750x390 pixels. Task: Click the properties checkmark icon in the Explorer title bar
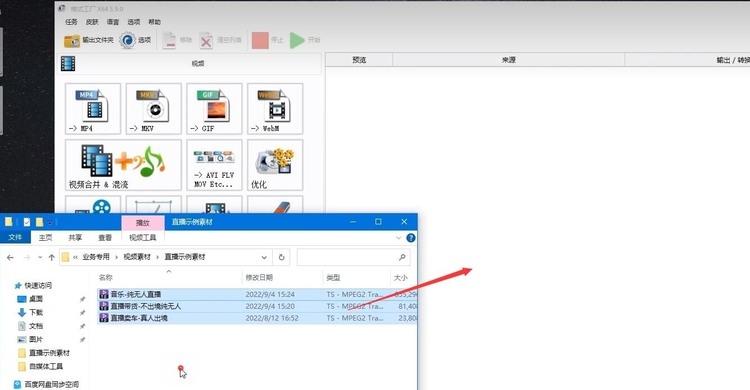tap(27, 222)
